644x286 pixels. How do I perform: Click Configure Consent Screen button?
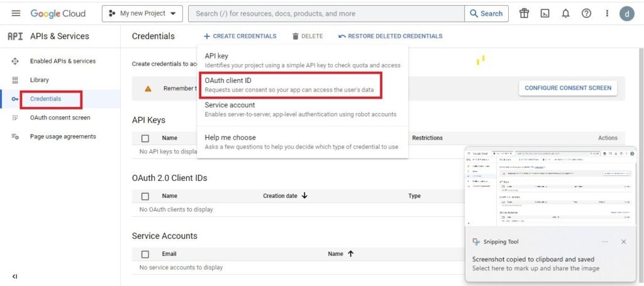pyautogui.click(x=567, y=88)
